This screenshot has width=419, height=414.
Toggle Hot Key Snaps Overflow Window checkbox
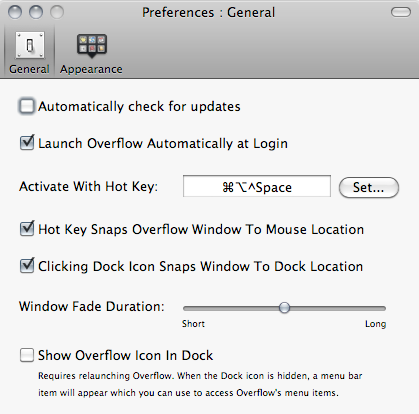[x=27, y=229]
